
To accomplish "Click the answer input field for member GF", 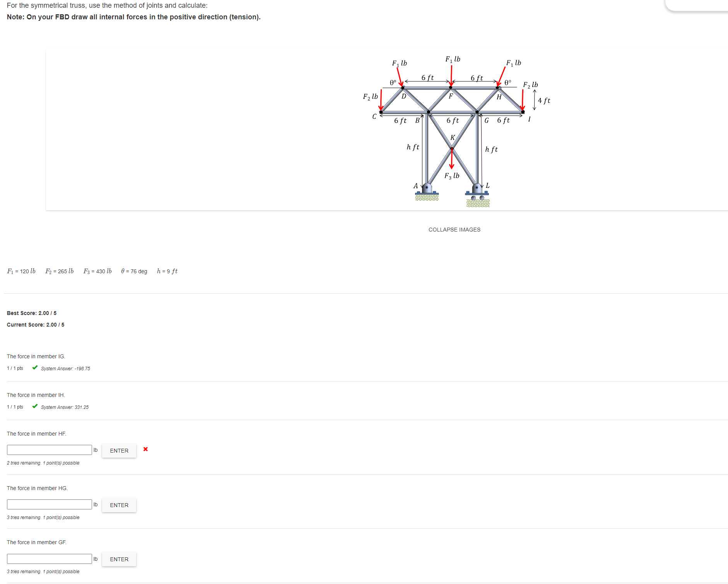I will coord(49,558).
